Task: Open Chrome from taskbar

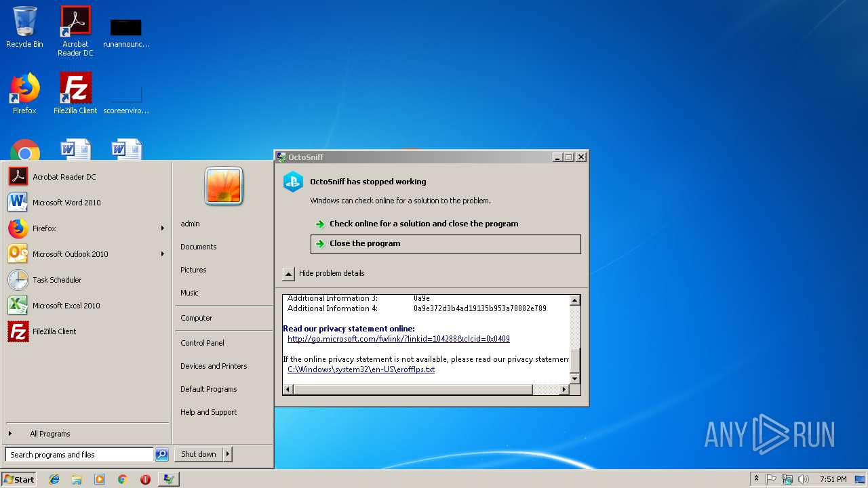Action: (x=122, y=479)
